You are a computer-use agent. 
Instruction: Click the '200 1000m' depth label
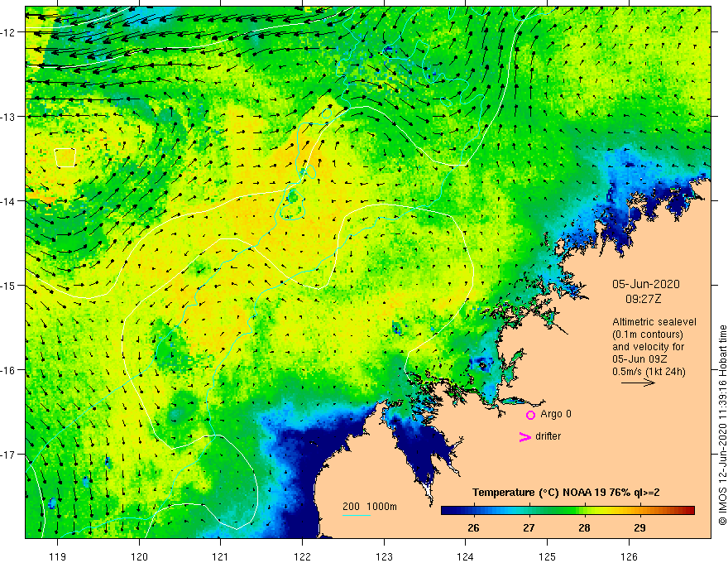coord(370,507)
